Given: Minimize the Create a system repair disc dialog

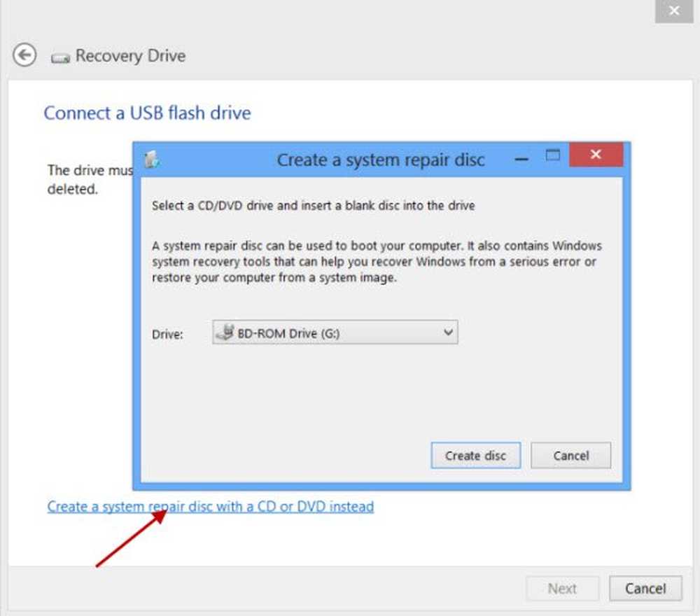Looking at the screenshot, I should pyautogui.click(x=521, y=158).
